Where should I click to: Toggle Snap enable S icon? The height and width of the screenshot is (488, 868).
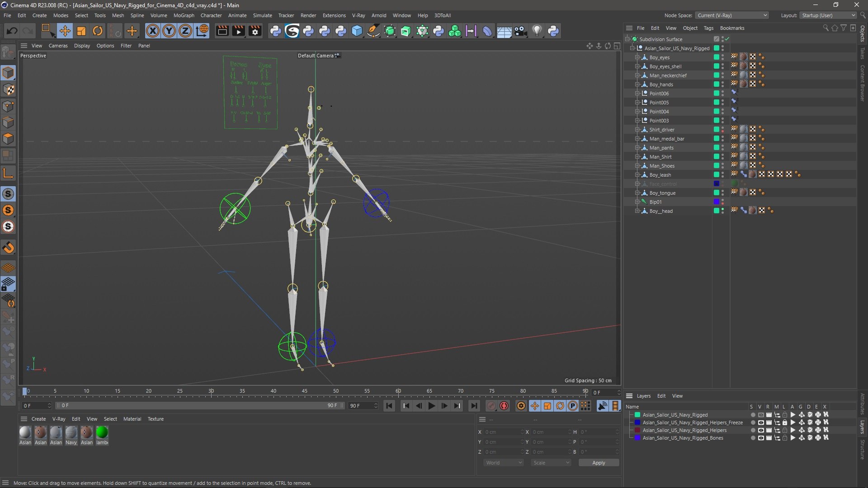click(x=8, y=194)
